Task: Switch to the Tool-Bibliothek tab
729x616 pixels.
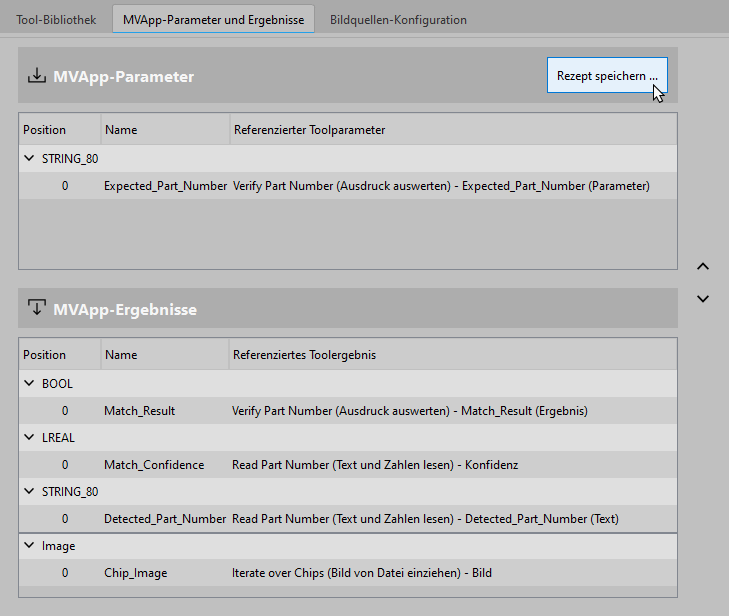Action: click(x=56, y=20)
